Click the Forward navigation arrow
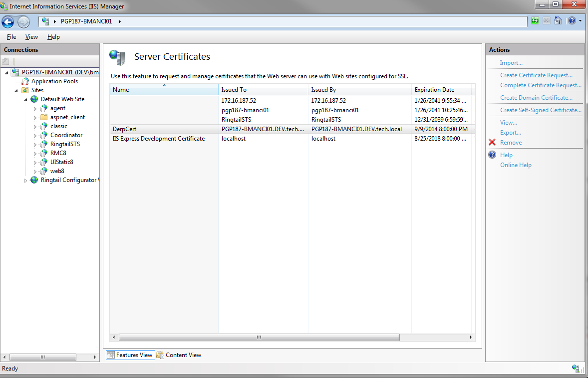Image resolution: width=588 pixels, height=378 pixels. pos(23,22)
